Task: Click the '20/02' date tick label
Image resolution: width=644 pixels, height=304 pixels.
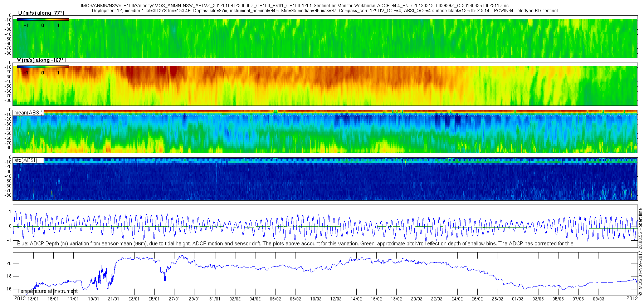Action: pyautogui.click(x=417, y=299)
